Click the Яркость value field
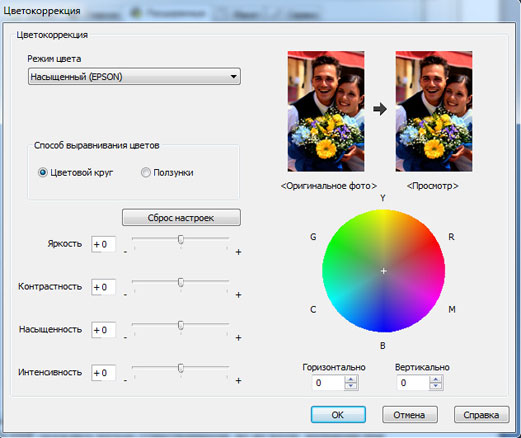 tap(104, 244)
